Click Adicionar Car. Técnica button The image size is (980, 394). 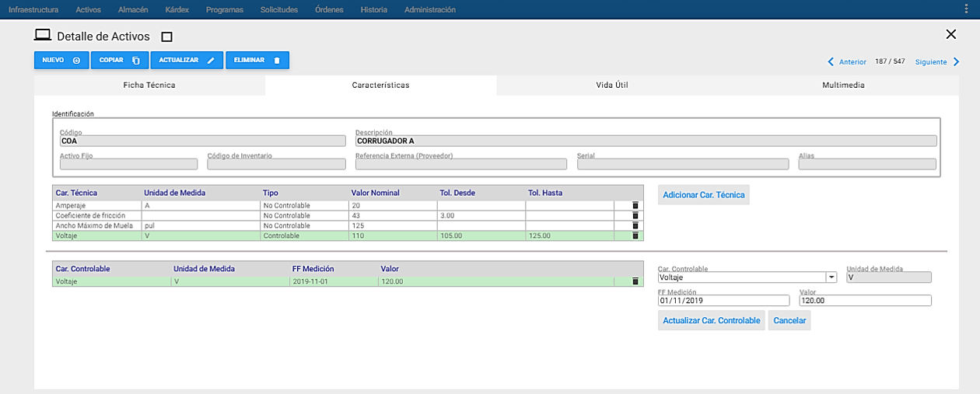(x=704, y=195)
